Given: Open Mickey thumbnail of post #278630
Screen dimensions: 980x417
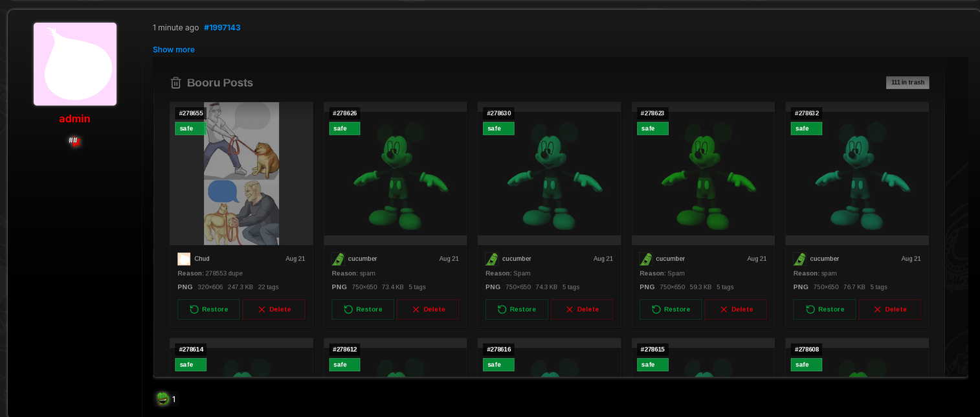Looking at the screenshot, I should [x=550, y=174].
